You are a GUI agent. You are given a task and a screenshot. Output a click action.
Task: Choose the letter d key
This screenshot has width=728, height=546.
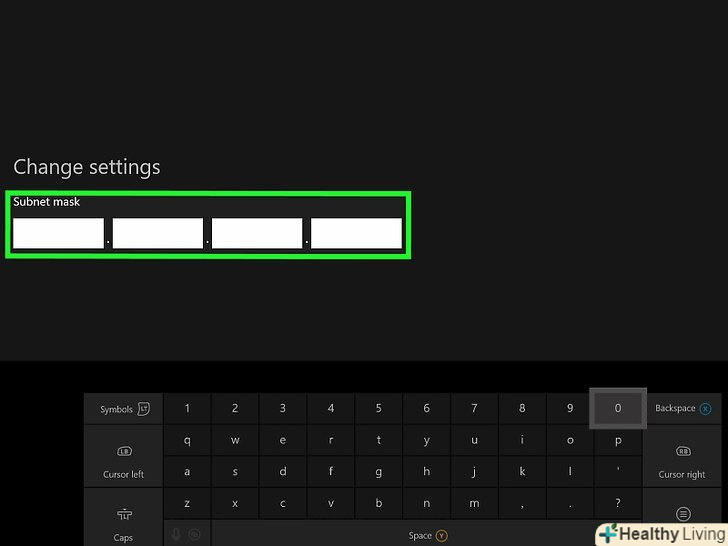click(x=283, y=472)
